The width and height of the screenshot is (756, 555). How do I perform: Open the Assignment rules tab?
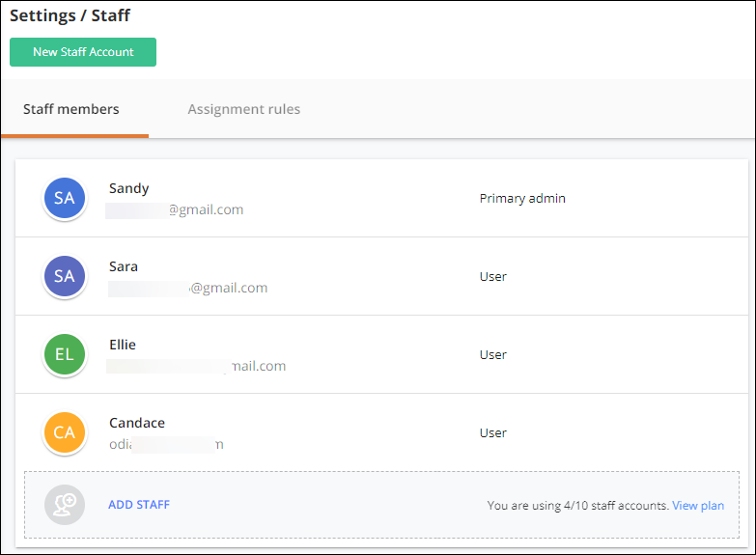pyautogui.click(x=244, y=109)
